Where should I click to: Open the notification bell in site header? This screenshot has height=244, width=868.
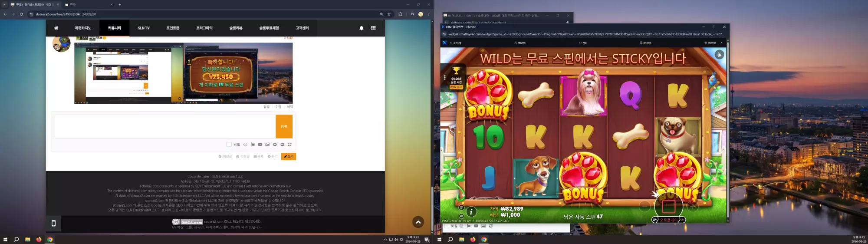pyautogui.click(x=362, y=28)
